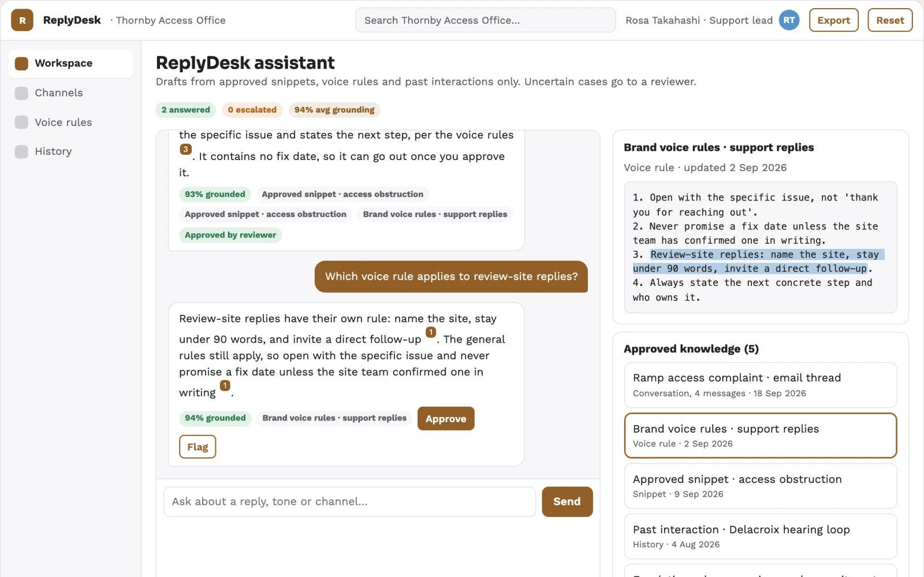Click the Workspace sidebar icon
The width and height of the screenshot is (924, 577).
[x=21, y=64]
